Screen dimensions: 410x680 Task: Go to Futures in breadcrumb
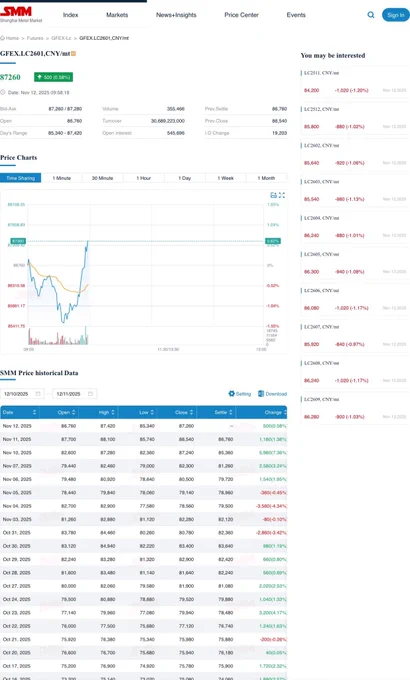[x=35, y=38]
